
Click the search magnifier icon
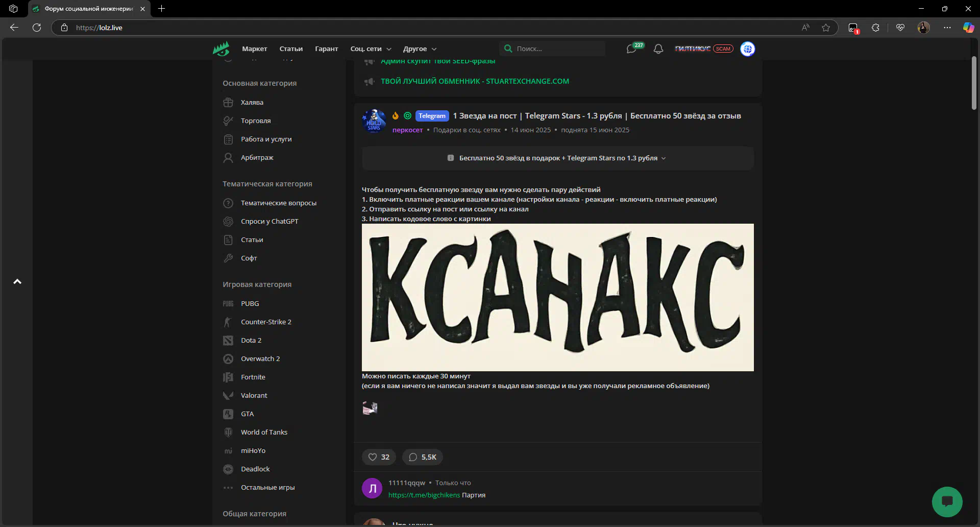point(508,49)
